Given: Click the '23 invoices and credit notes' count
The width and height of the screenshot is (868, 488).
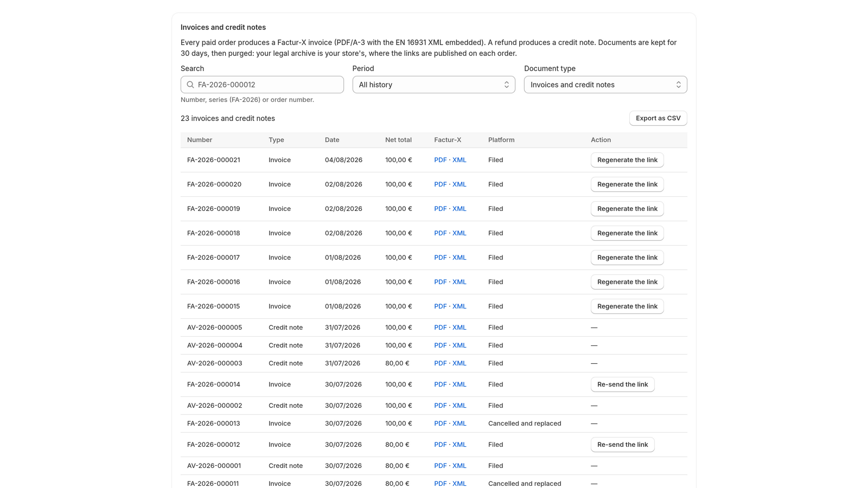Looking at the screenshot, I should coord(228,118).
